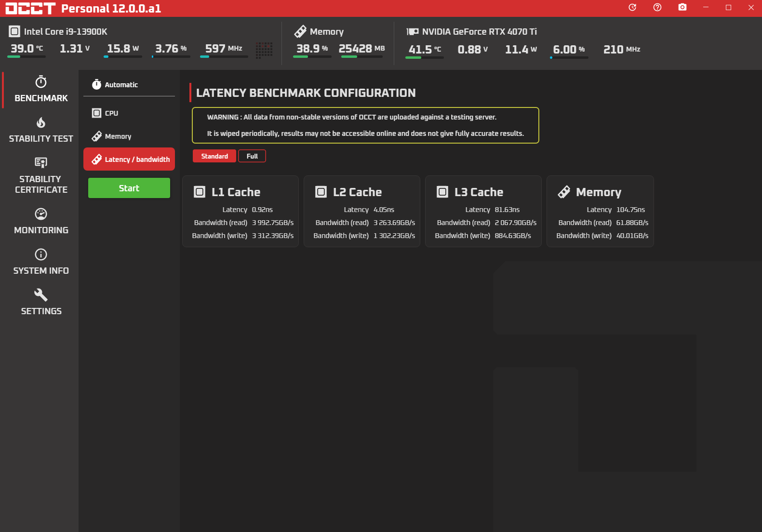Click L2 write bandwidth 1 302.23GB/s
This screenshot has height=532, width=762.
coord(394,236)
